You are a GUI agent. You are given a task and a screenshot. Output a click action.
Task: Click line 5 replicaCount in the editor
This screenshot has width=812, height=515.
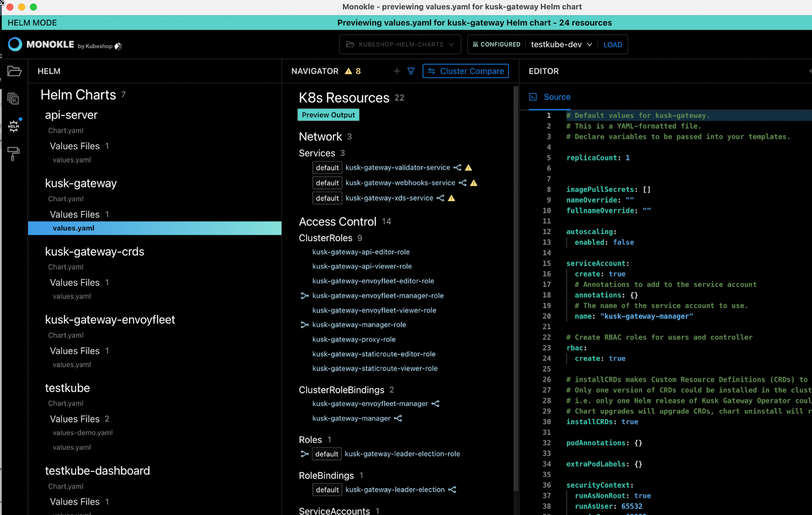point(598,158)
